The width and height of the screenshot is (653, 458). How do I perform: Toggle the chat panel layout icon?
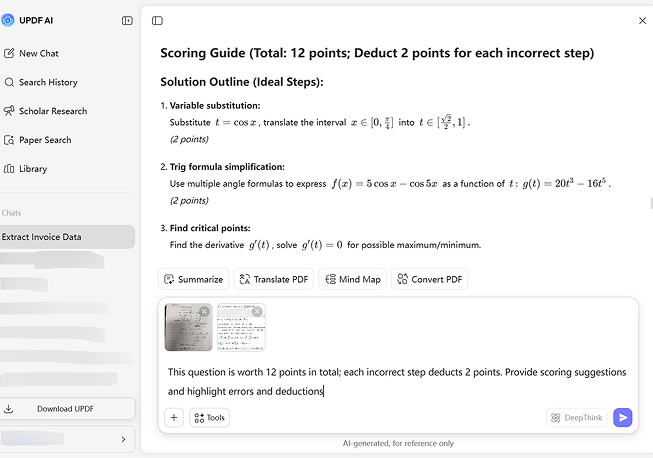click(157, 20)
